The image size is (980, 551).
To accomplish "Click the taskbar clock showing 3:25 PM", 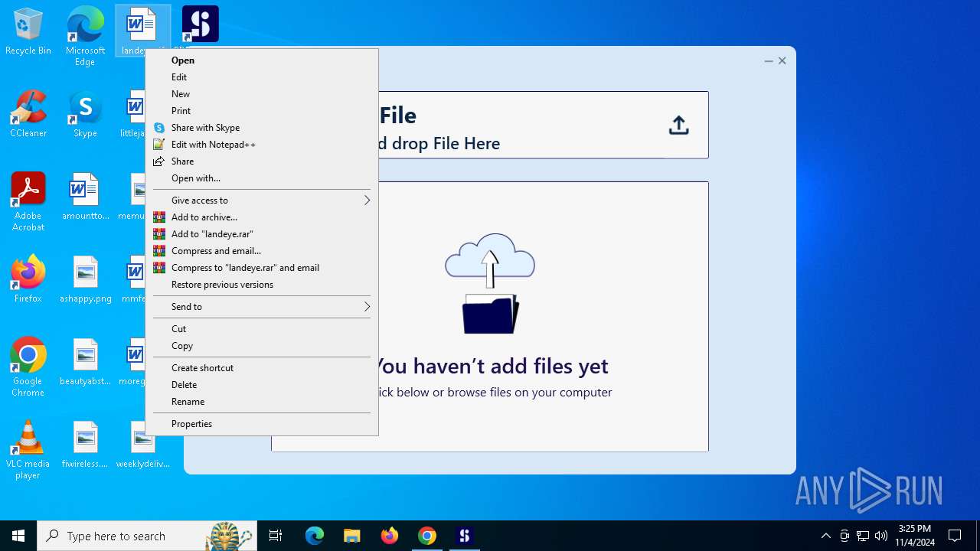I will 915,536.
